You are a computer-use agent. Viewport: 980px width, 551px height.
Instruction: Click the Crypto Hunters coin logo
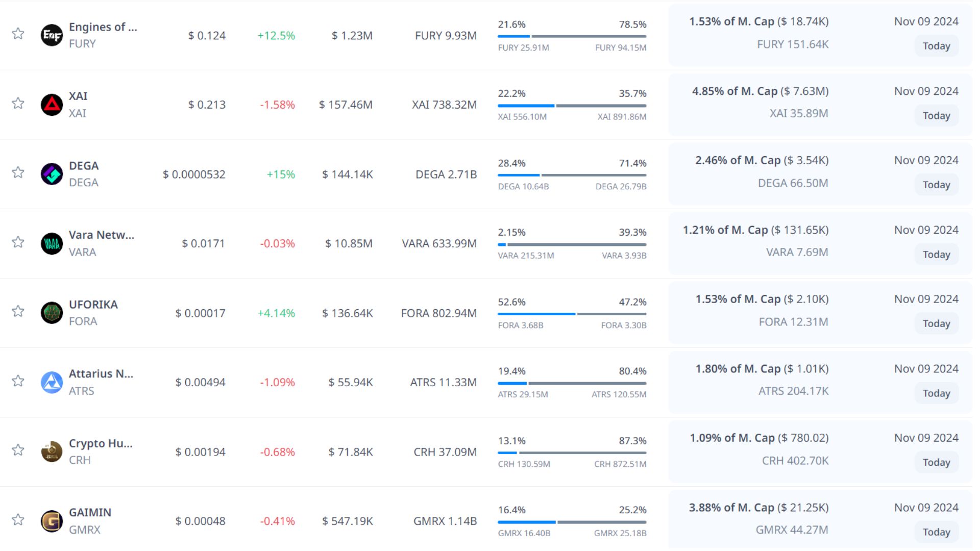pos(52,452)
